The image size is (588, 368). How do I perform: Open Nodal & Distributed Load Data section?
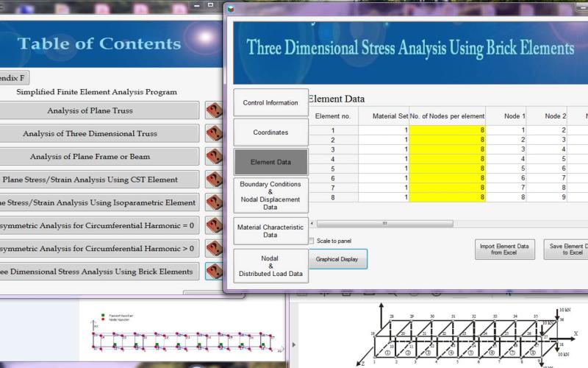[x=270, y=266]
